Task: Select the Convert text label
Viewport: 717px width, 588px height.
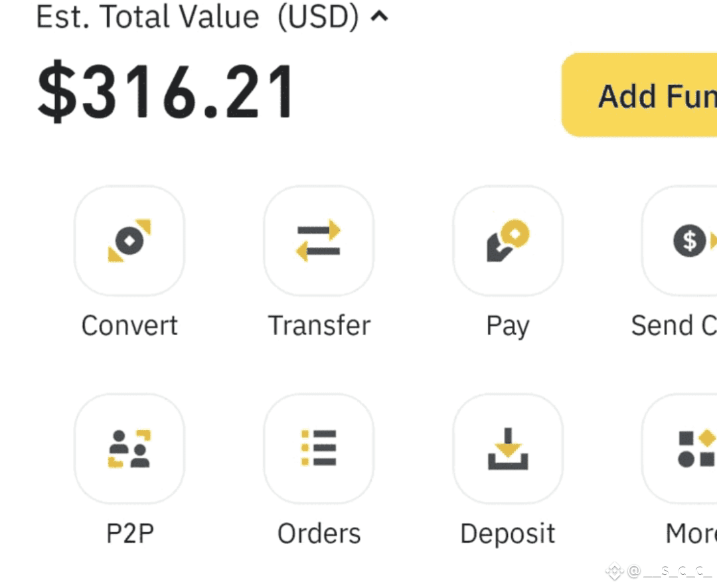Action: [x=129, y=326]
